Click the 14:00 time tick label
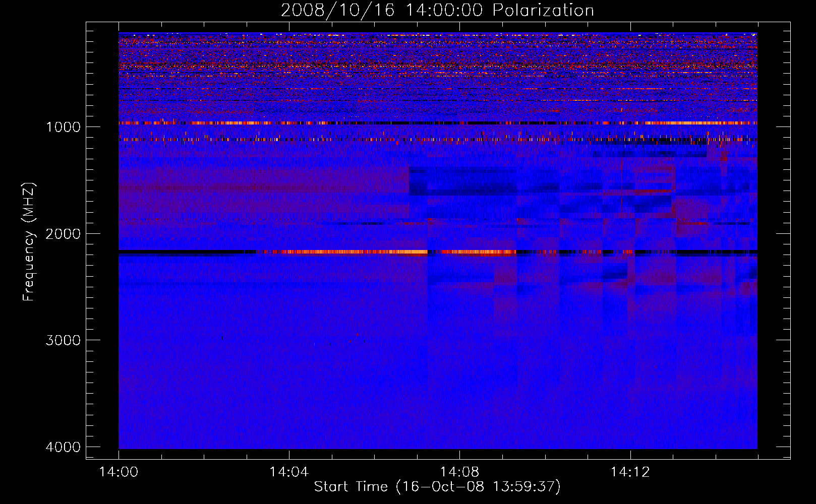This screenshot has height=504, width=816. point(119,472)
